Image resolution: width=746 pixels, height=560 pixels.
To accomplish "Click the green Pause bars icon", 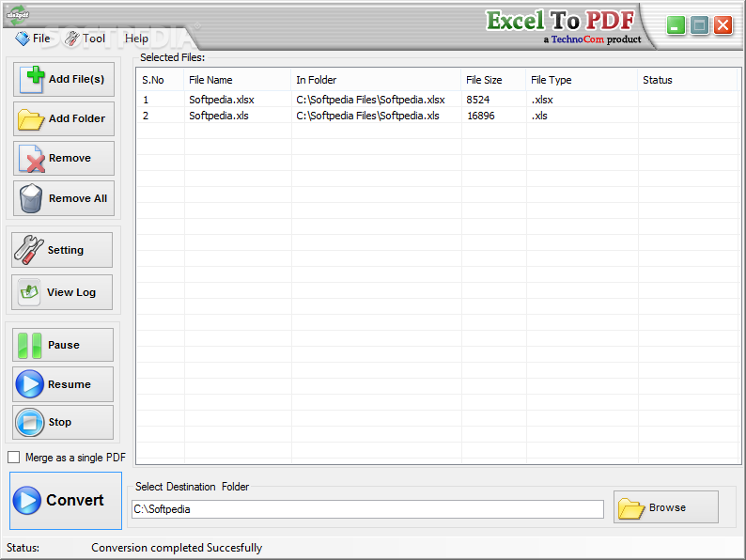I will 29,346.
